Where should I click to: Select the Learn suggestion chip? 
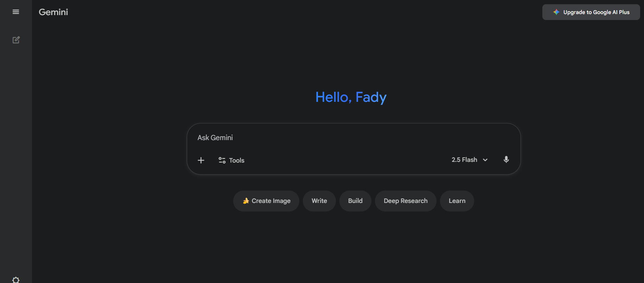pos(457,201)
